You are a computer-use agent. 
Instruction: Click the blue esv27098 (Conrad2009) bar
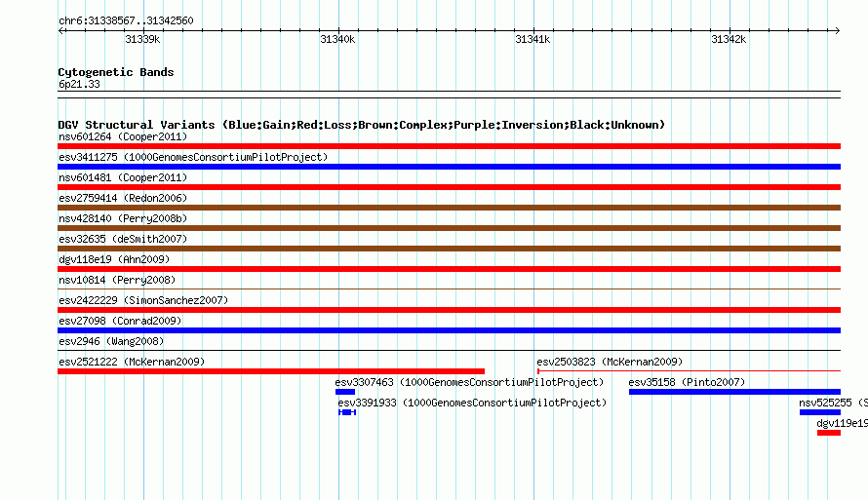click(449, 330)
